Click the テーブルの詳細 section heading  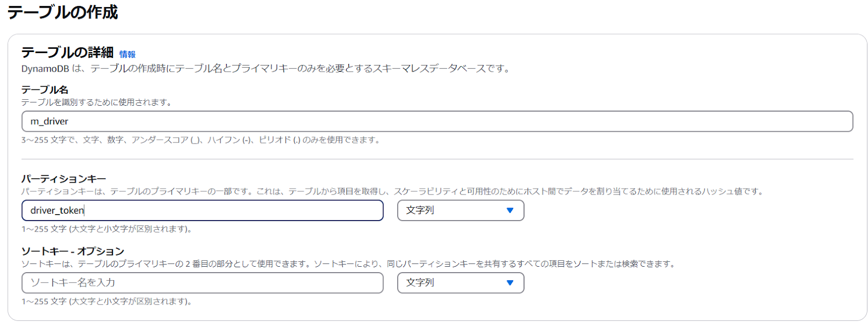click(67, 53)
